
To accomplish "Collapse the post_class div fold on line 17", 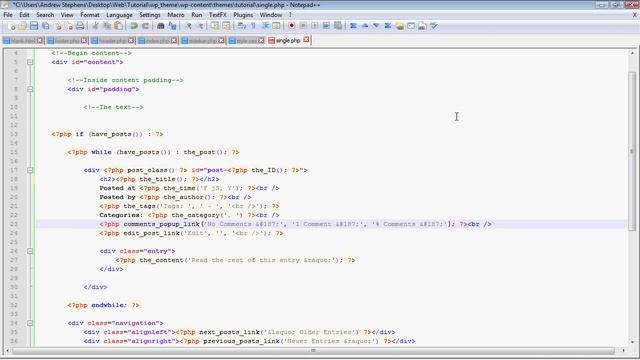I will (30, 170).
